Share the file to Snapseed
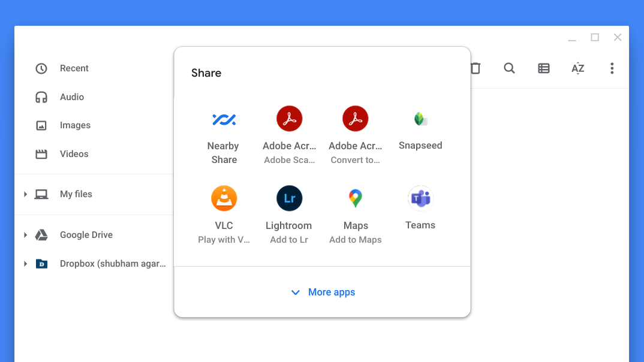 [420, 129]
